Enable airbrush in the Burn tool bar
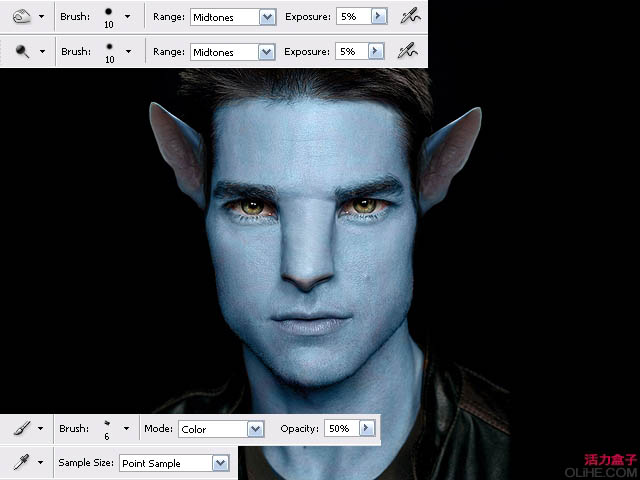640x480 pixels. pos(410,17)
